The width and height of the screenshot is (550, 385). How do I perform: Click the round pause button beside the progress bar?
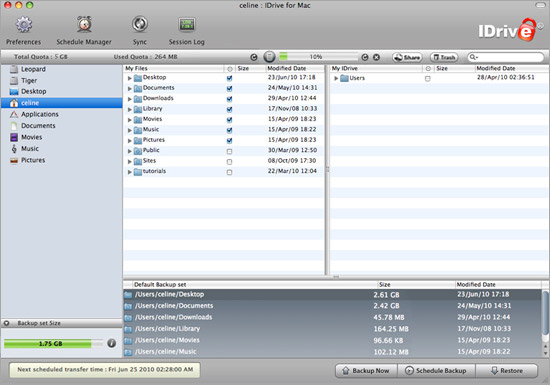[x=269, y=57]
